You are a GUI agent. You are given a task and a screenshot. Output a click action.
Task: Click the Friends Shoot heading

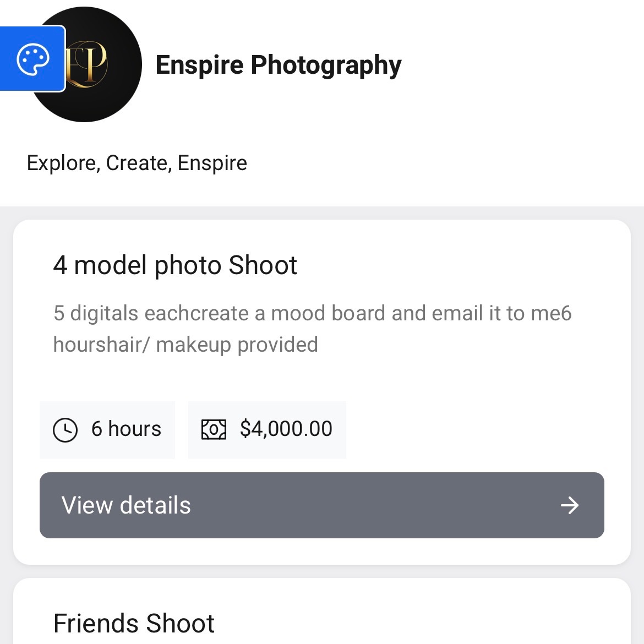[x=134, y=623]
